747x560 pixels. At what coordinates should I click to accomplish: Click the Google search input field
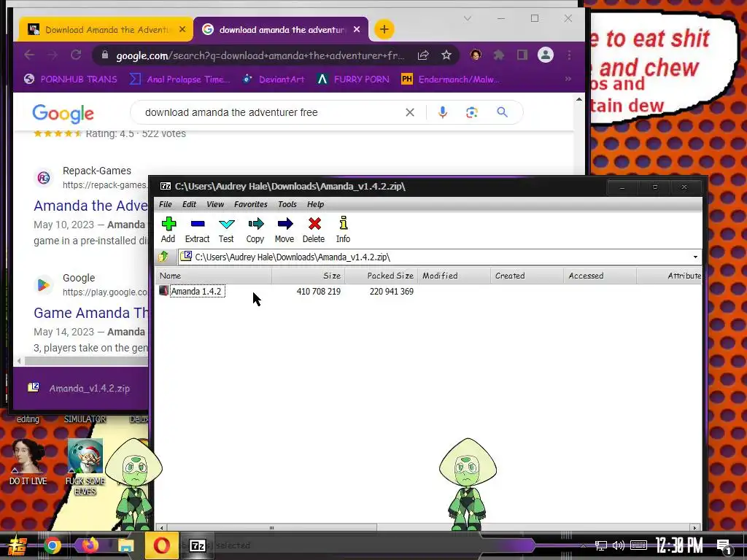point(271,112)
